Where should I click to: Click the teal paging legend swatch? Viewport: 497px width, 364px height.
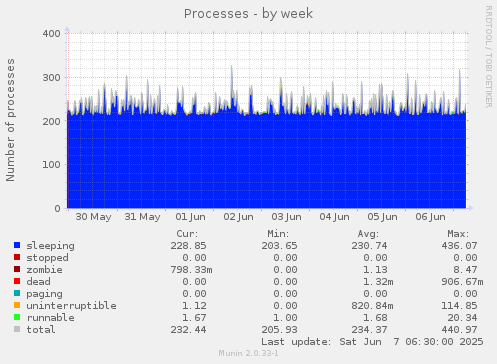click(x=17, y=293)
